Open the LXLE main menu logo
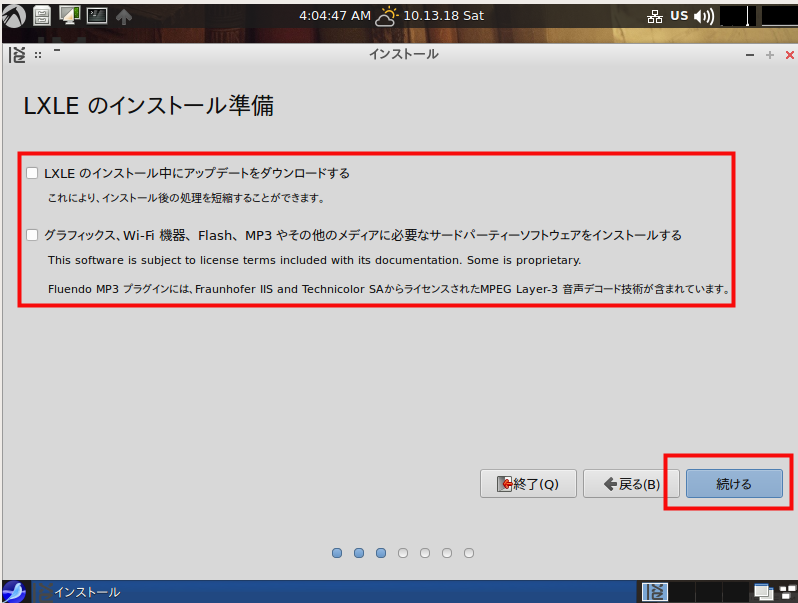Image resolution: width=798 pixels, height=603 pixels. click(x=14, y=15)
